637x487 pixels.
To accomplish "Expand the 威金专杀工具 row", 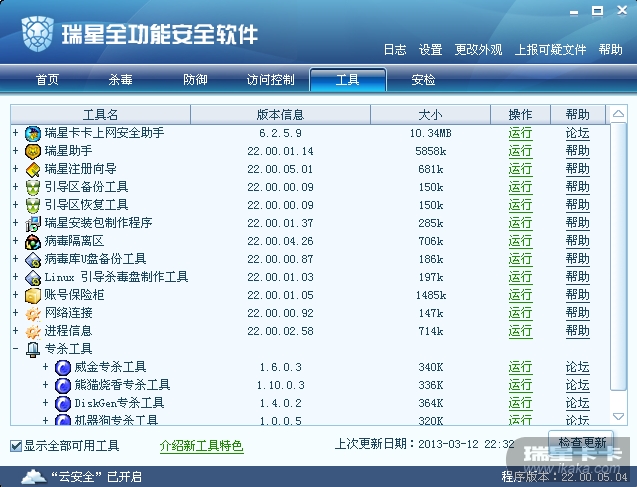I will click(x=46, y=367).
